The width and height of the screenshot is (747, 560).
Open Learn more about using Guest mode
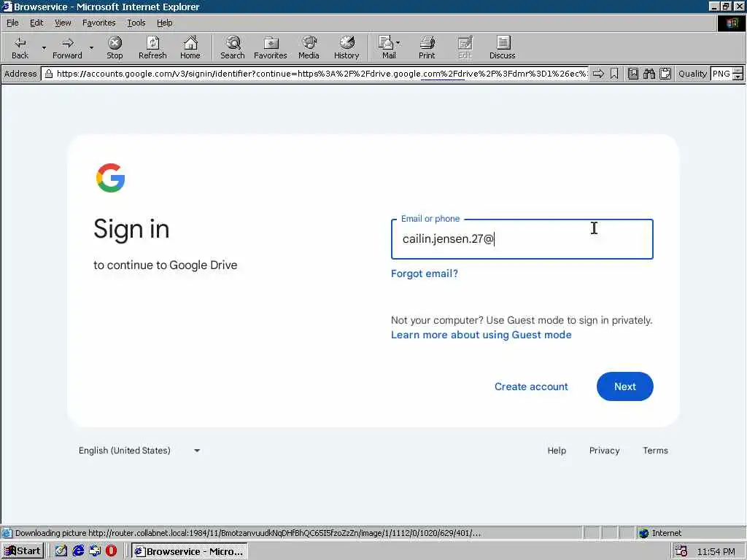481,335
